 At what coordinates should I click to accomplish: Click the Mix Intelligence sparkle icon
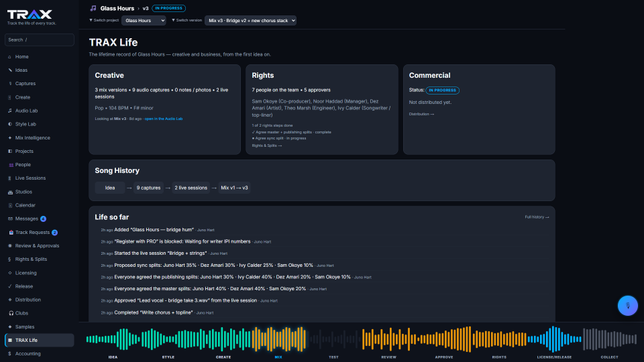click(10, 138)
